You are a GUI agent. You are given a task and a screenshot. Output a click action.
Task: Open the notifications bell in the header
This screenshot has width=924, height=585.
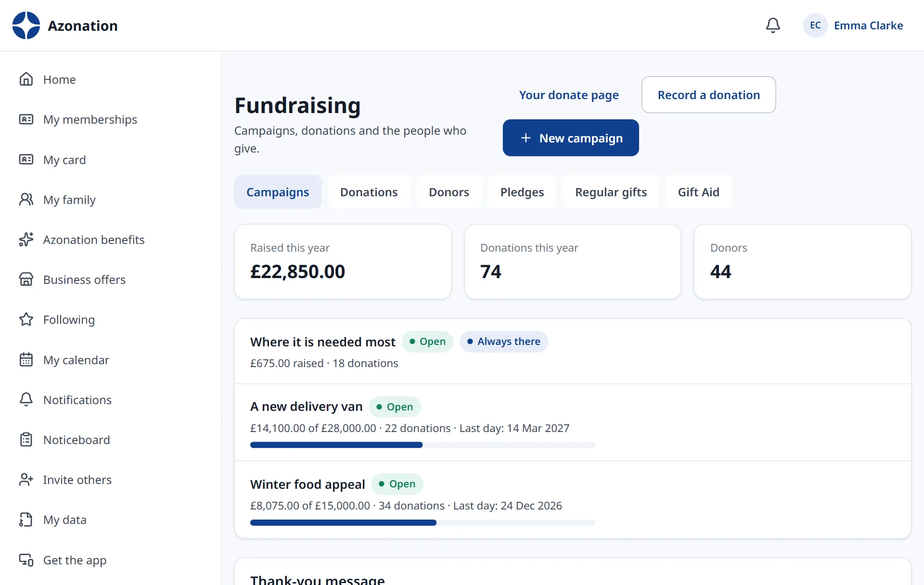773,25
